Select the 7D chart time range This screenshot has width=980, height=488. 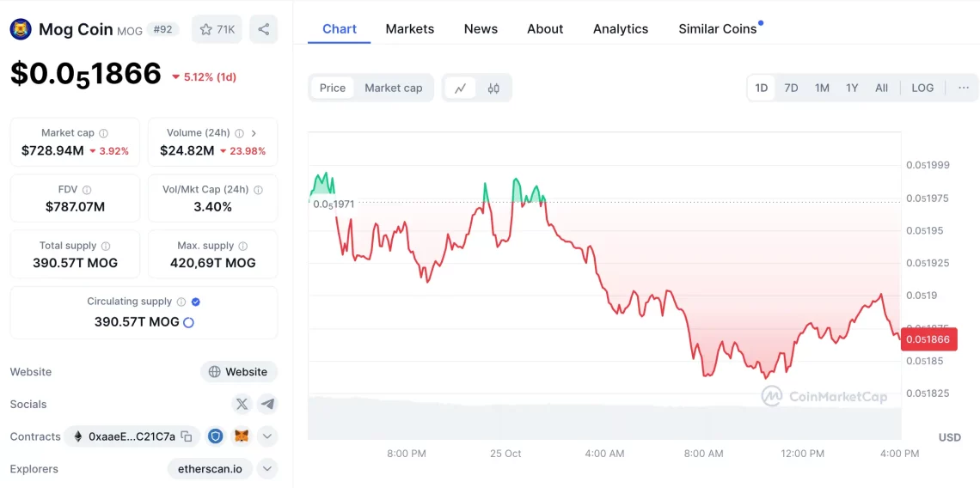coord(791,88)
